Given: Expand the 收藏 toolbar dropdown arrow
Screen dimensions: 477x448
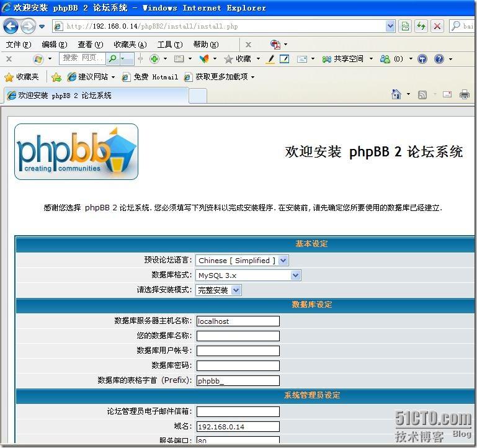Looking at the screenshot, I should (x=258, y=59).
